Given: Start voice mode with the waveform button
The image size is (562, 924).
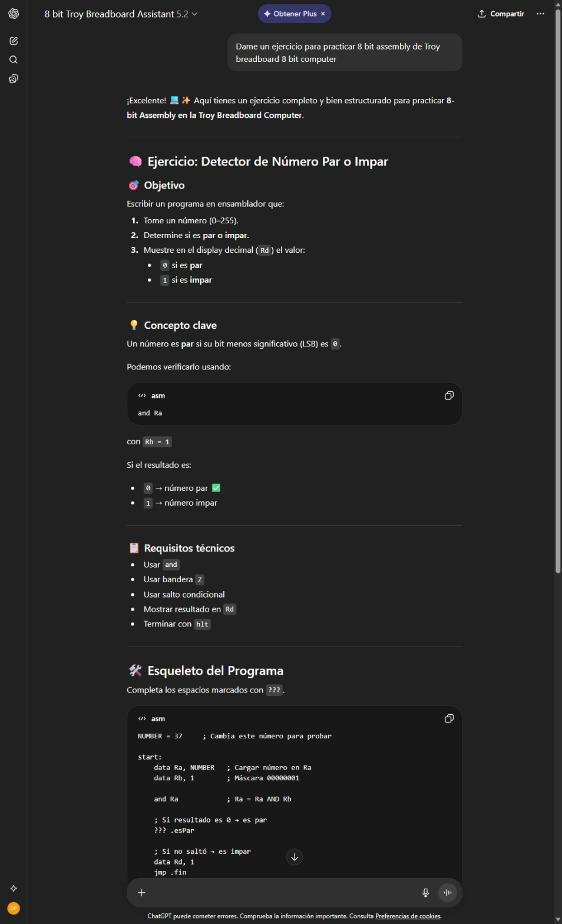Looking at the screenshot, I should (x=448, y=892).
